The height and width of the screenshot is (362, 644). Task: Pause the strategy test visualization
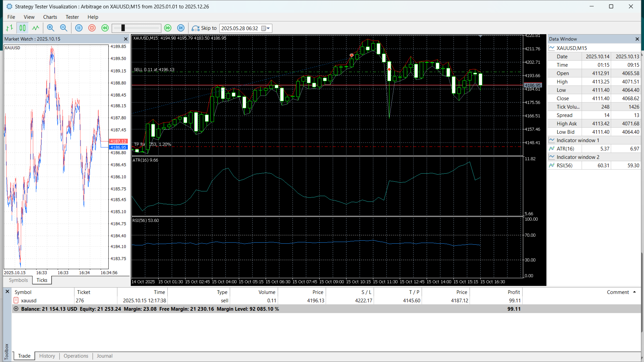point(79,28)
